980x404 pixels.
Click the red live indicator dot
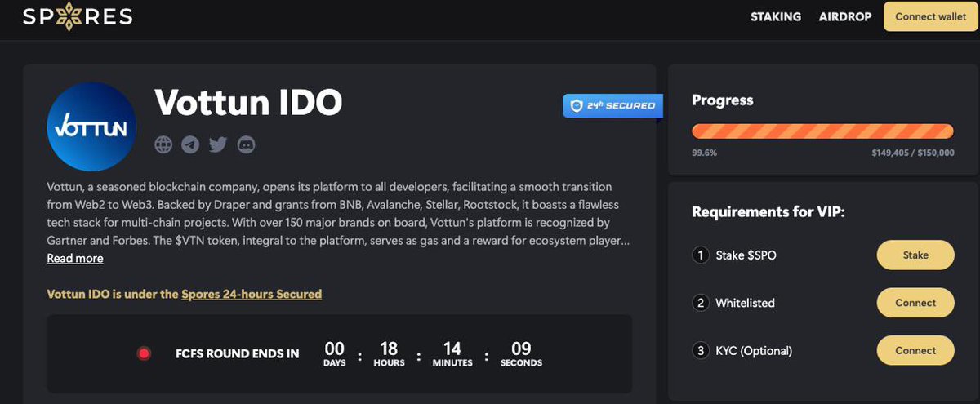145,353
